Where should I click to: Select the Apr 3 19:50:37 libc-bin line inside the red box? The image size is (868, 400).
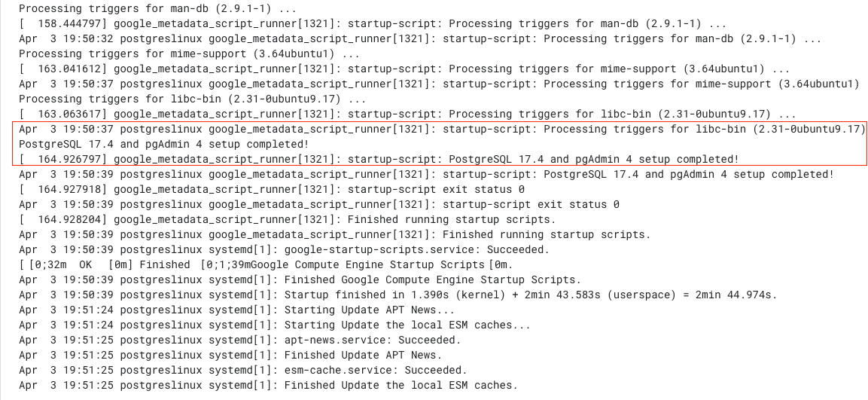(442, 129)
